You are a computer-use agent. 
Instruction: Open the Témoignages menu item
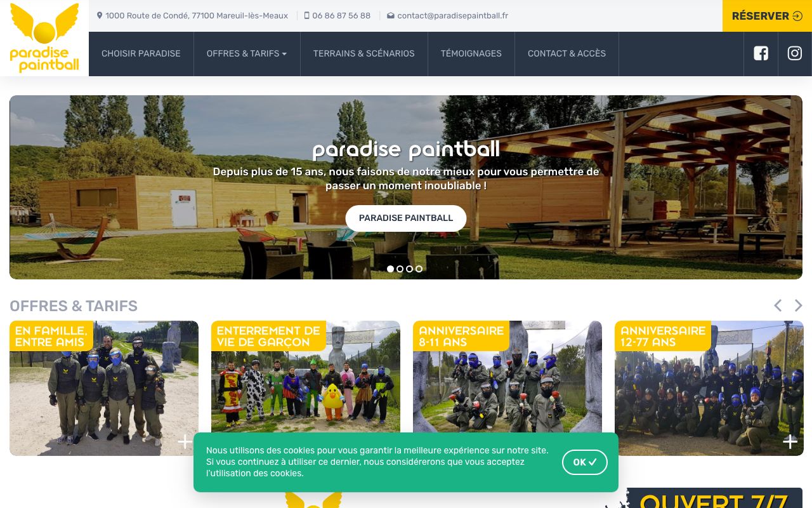pos(471,54)
